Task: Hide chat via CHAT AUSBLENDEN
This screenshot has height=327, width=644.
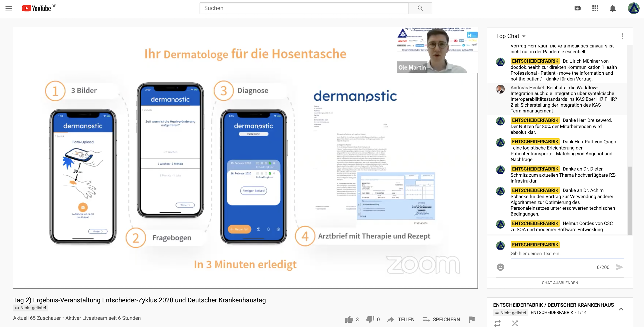Action: (560, 283)
